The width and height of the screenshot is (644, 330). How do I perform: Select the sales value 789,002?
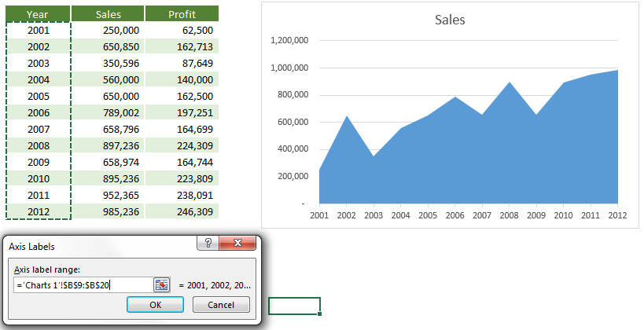pos(108,113)
